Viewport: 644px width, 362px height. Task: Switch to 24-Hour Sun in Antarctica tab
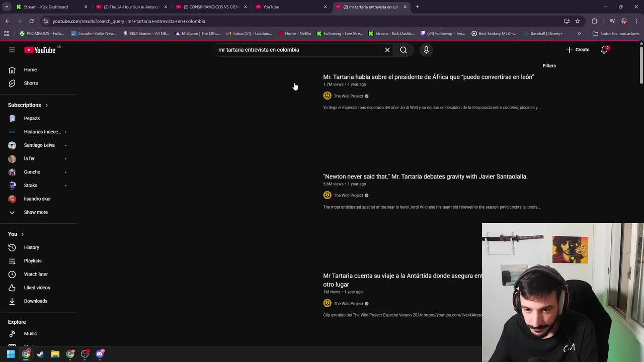coord(131,7)
